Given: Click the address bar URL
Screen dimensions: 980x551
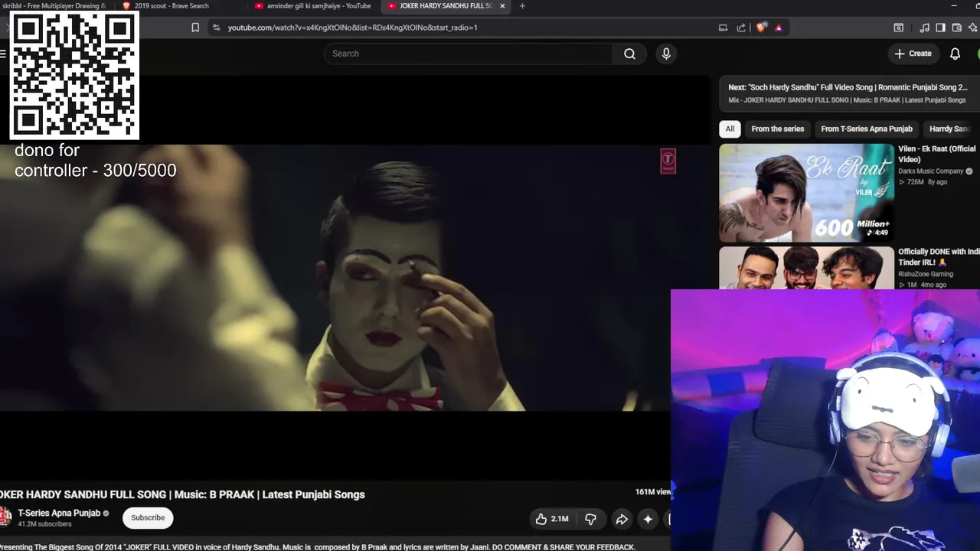Looking at the screenshot, I should pos(352,28).
